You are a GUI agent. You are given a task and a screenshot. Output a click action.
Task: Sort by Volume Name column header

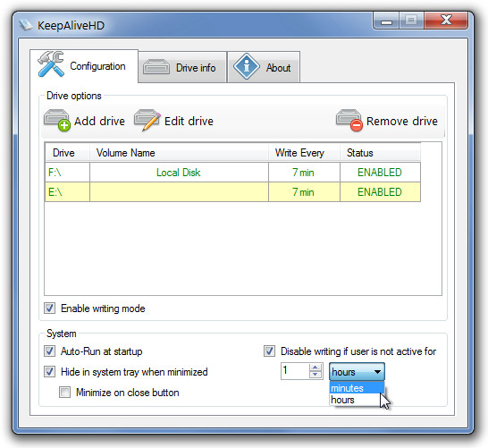pos(180,153)
